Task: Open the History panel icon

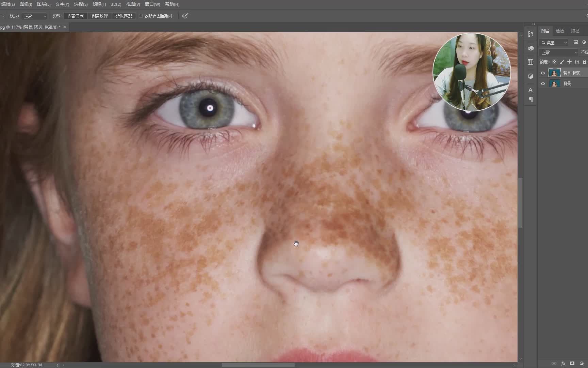Action: 530,34
